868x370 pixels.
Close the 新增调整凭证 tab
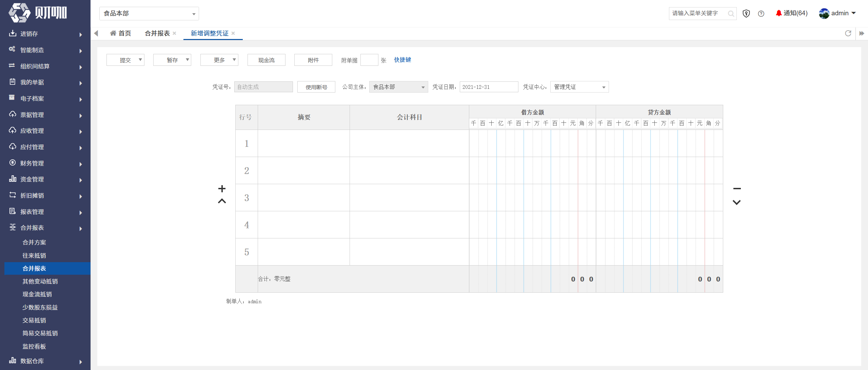233,33
